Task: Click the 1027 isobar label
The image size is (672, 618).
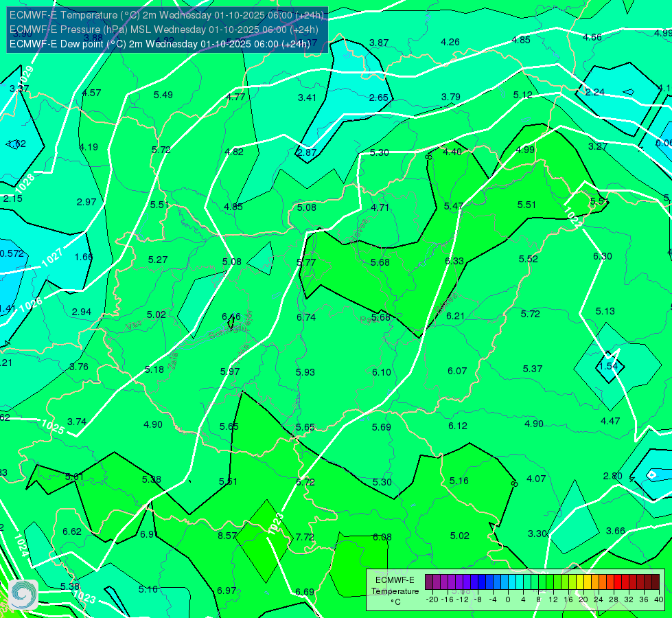Action: (x=53, y=257)
